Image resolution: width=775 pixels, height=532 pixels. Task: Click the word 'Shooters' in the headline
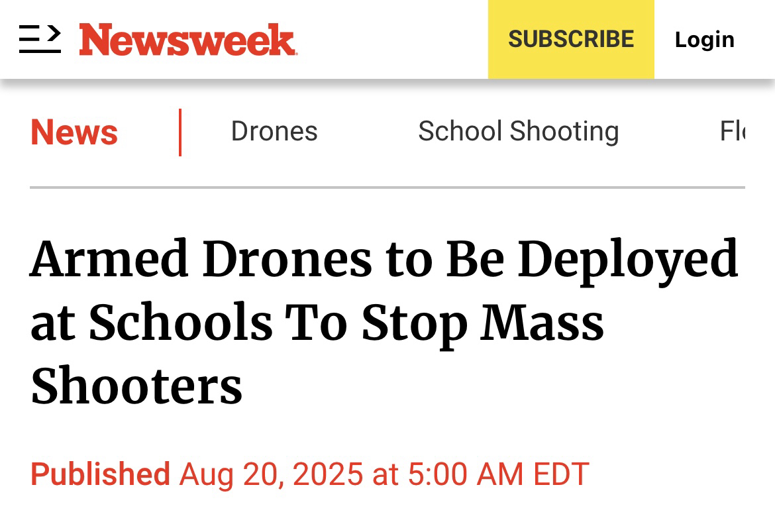(x=136, y=386)
